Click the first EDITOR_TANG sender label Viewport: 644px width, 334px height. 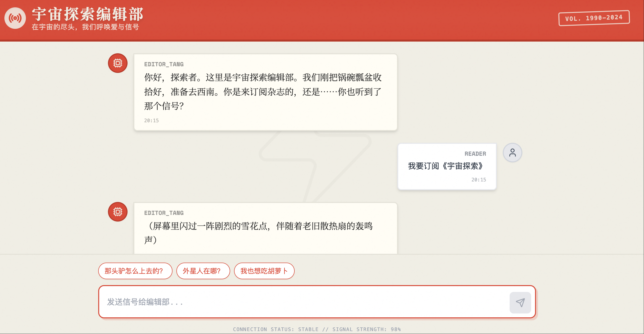(164, 64)
